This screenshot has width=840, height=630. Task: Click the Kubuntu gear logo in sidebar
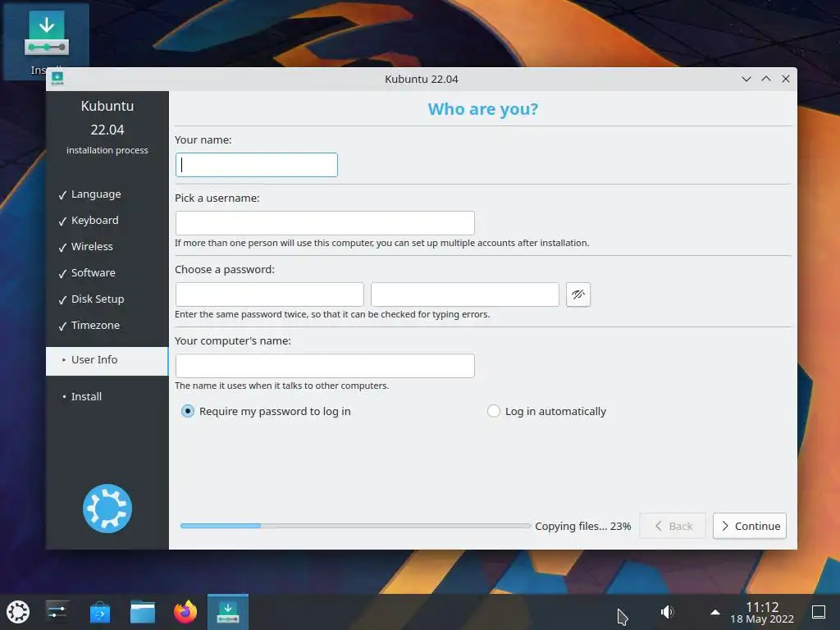point(107,509)
